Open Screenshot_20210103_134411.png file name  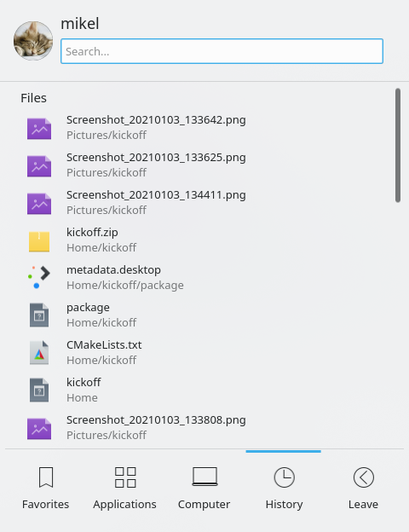tap(156, 195)
